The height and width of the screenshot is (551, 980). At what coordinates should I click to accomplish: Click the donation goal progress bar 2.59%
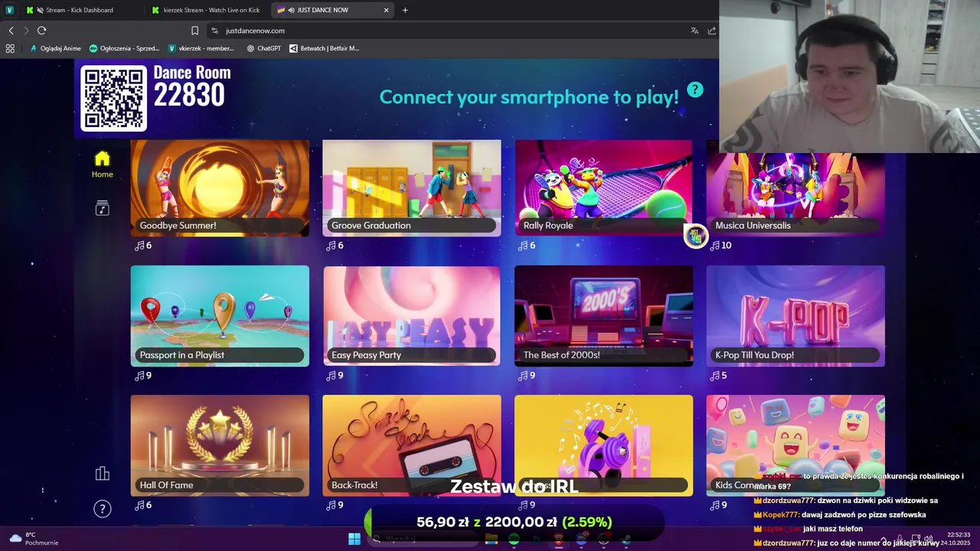click(514, 522)
